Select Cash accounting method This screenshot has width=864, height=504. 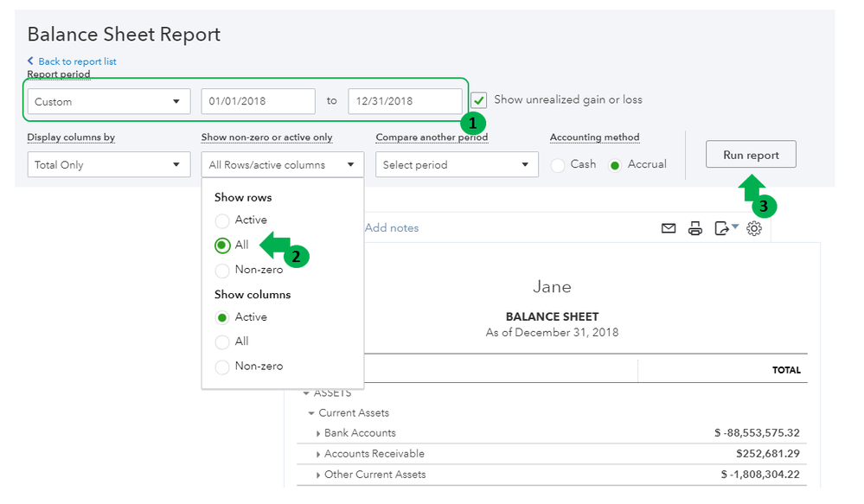coord(558,164)
